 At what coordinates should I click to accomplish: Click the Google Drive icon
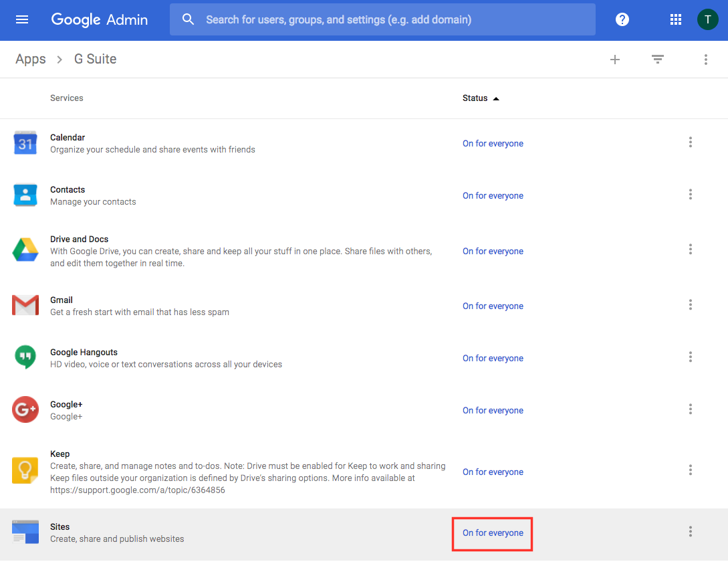pos(25,250)
